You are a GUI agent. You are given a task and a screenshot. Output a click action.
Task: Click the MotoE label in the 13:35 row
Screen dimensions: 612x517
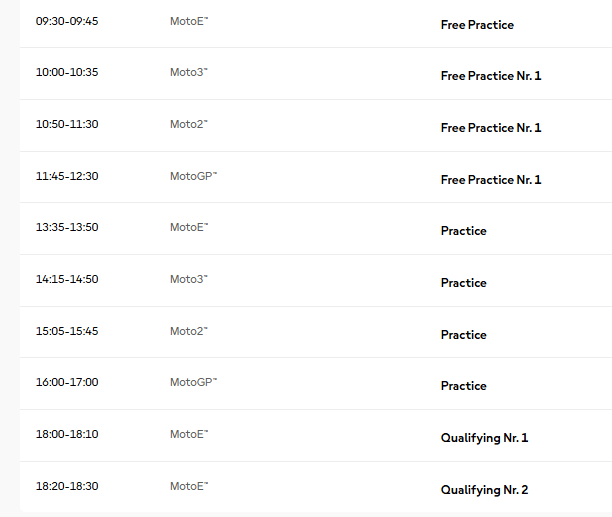tap(189, 227)
